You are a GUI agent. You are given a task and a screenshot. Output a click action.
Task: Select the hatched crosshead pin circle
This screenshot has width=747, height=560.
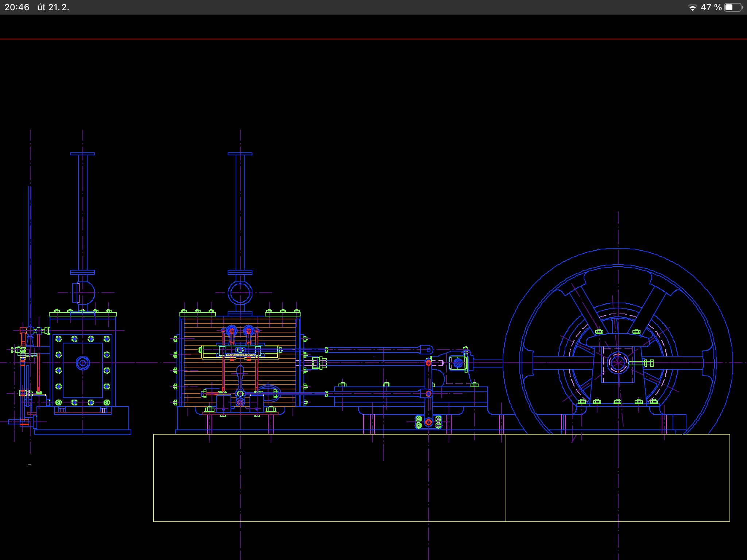pos(458,363)
